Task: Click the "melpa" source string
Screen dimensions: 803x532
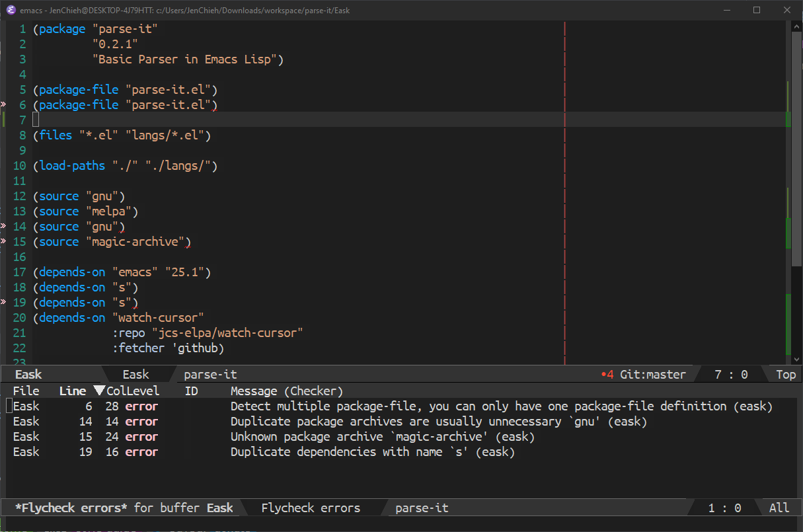Action: [109, 211]
